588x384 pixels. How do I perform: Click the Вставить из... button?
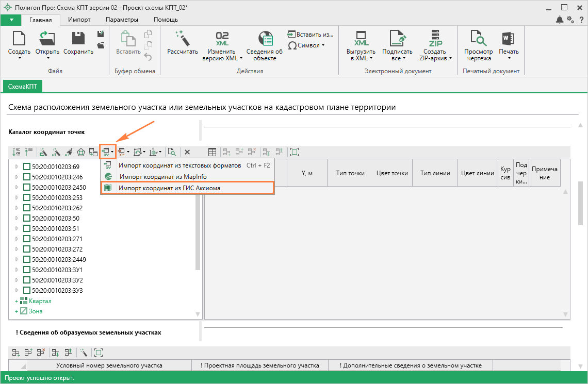(x=311, y=35)
